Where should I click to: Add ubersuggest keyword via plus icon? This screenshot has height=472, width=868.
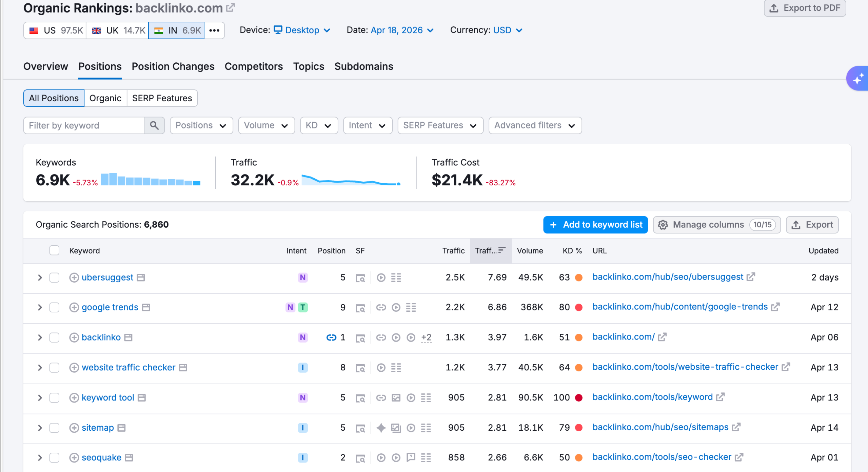pos(74,278)
